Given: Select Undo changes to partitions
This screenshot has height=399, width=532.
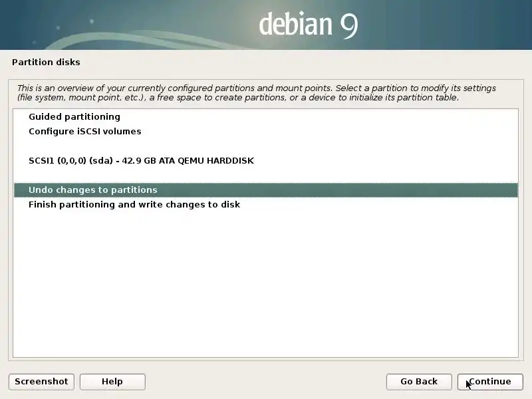Looking at the screenshot, I should pyautogui.click(x=265, y=190).
